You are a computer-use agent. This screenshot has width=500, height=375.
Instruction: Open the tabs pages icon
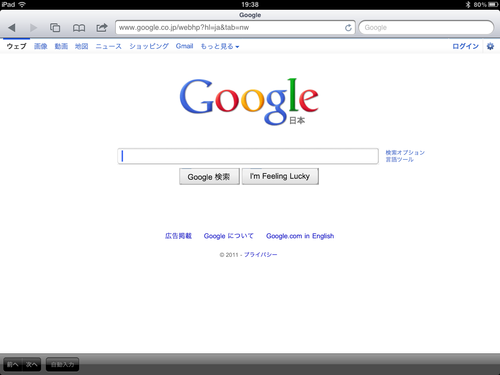(55, 27)
